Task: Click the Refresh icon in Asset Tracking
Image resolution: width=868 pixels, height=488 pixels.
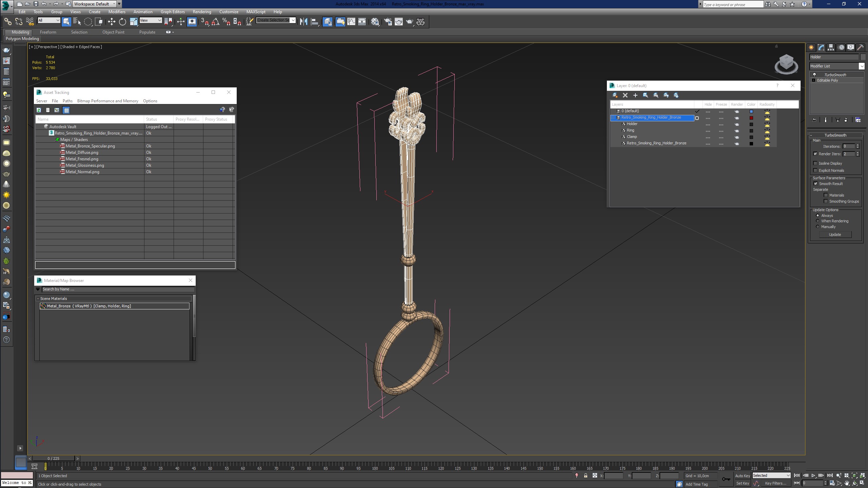Action: pyautogui.click(x=39, y=110)
